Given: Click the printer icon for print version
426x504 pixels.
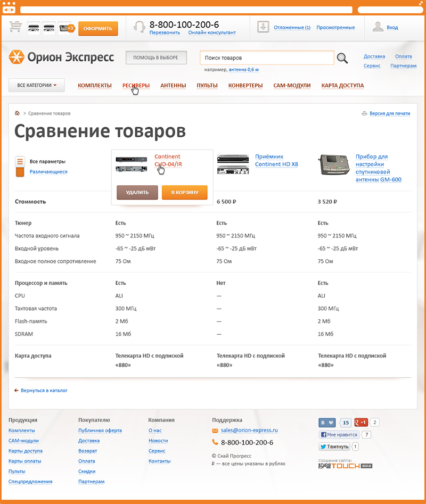Looking at the screenshot, I should (x=364, y=113).
